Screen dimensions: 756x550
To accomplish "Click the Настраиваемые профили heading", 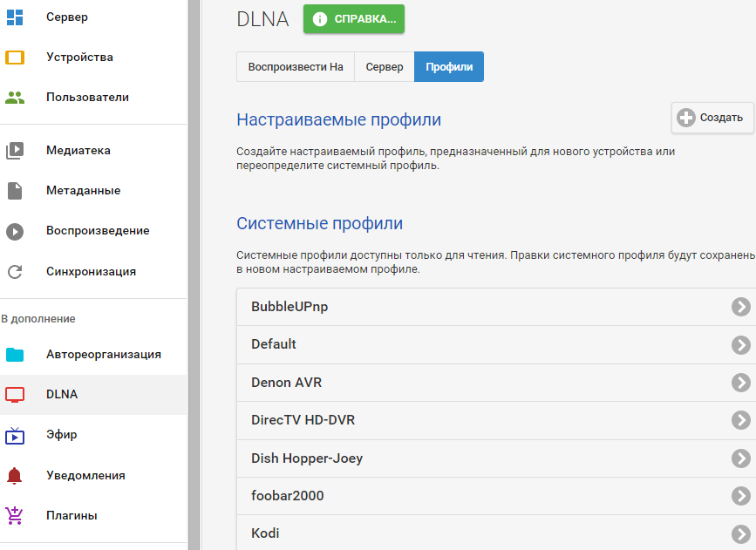I will pyautogui.click(x=339, y=120).
